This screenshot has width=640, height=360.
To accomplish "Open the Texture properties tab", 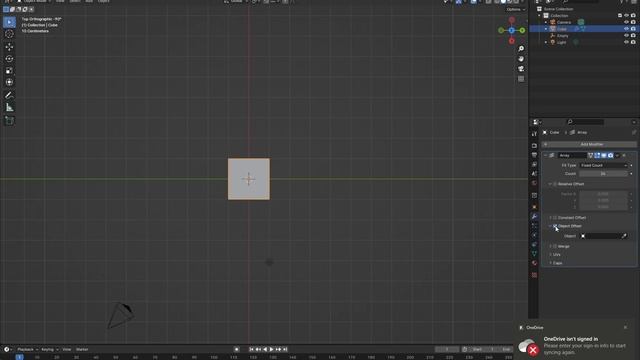I will coord(534,275).
